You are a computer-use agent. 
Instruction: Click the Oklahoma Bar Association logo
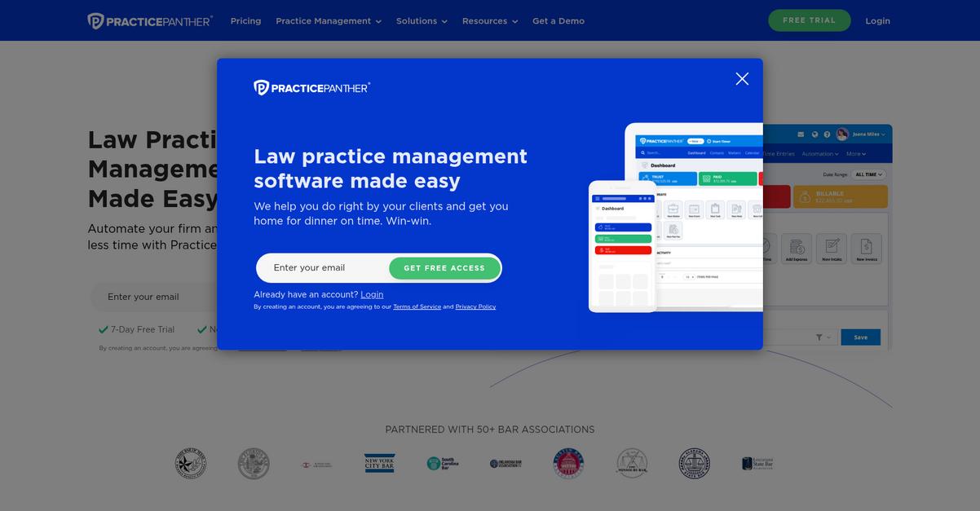click(505, 463)
